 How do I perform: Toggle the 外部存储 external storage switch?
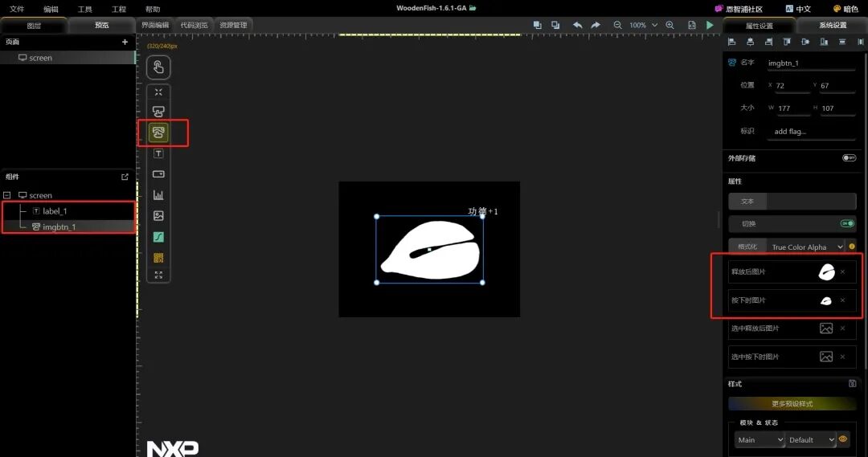tap(849, 158)
